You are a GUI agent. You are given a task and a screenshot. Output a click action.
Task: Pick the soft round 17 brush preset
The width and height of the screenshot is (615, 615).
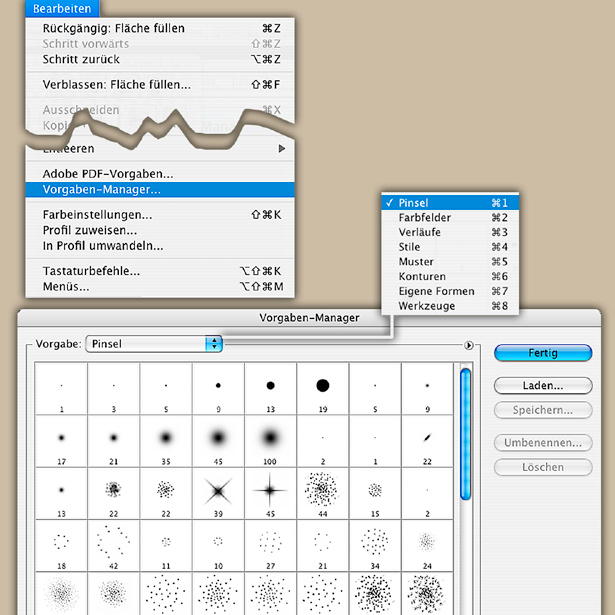[x=61, y=441]
